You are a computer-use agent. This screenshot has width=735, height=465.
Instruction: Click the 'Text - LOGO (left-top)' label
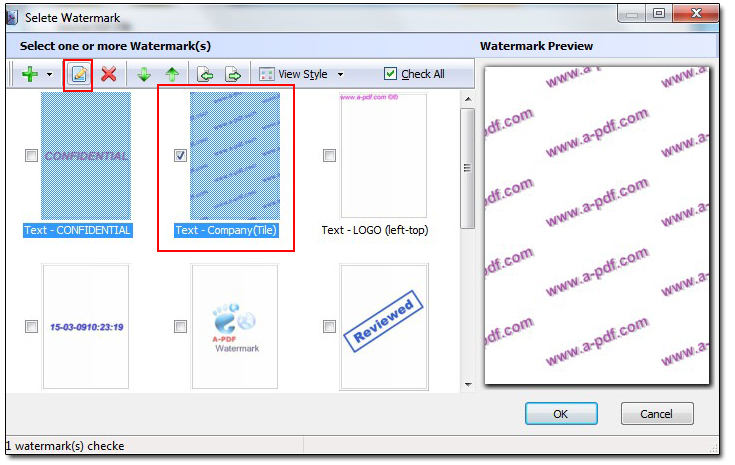pyautogui.click(x=375, y=230)
